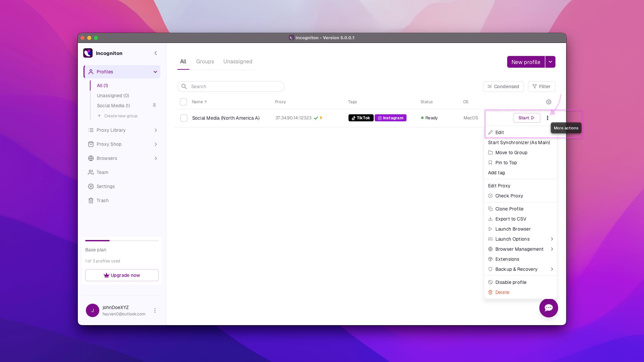
Task: Click the Ready status
Action: (429, 118)
